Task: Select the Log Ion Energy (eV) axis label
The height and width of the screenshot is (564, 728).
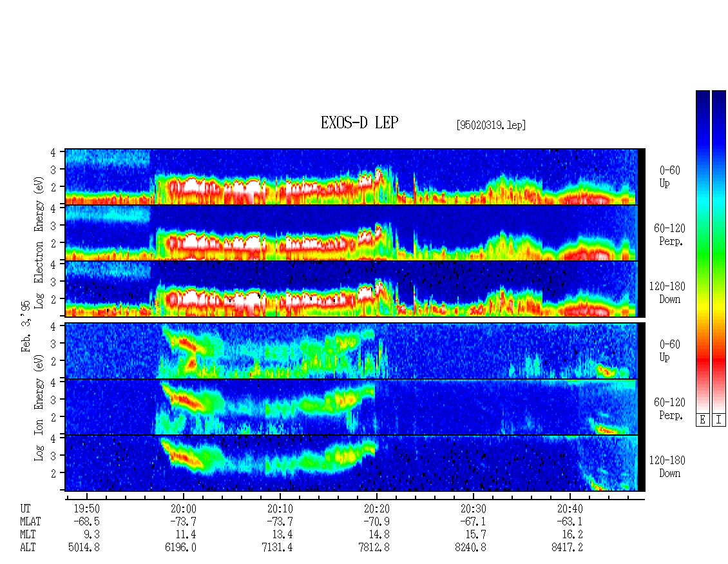Action: (39, 408)
